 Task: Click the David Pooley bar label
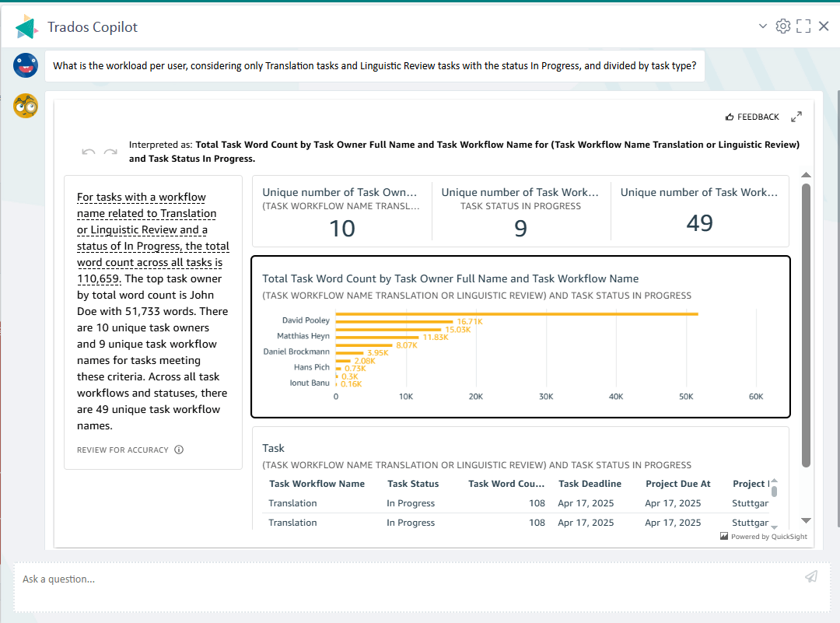306,320
